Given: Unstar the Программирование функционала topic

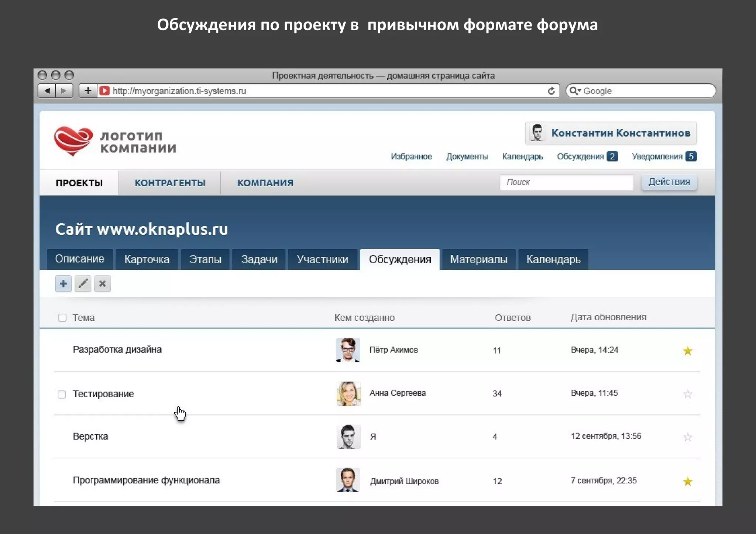Looking at the screenshot, I should click(687, 481).
